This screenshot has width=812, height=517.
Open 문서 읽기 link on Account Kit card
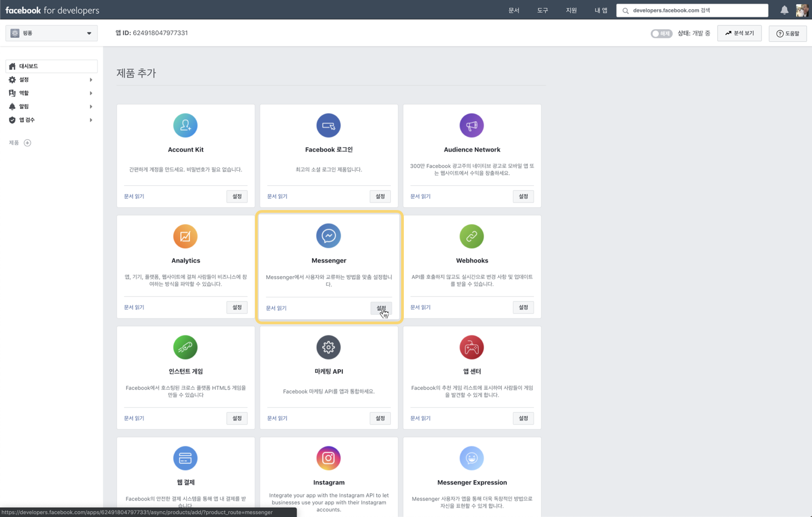point(134,197)
